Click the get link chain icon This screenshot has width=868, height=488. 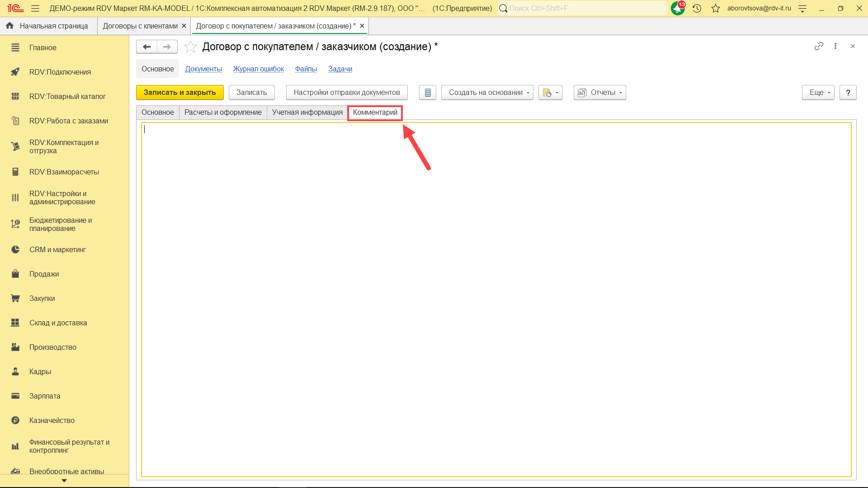coord(819,46)
